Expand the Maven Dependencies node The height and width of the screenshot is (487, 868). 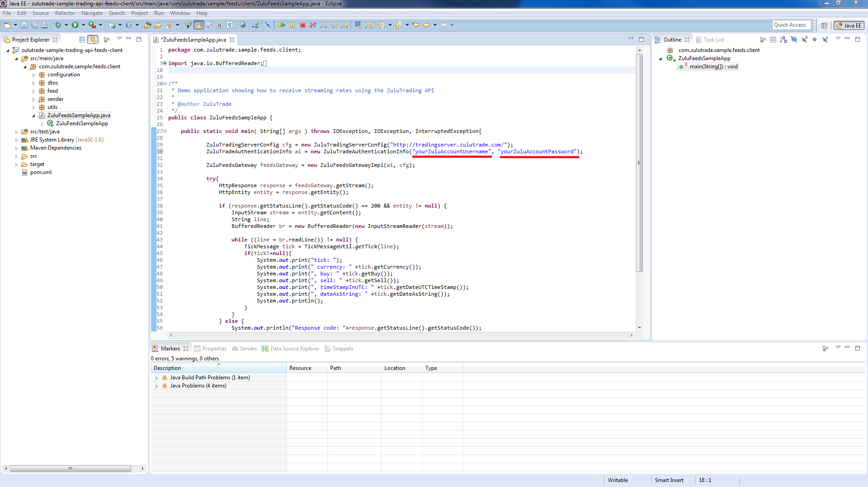click(16, 148)
